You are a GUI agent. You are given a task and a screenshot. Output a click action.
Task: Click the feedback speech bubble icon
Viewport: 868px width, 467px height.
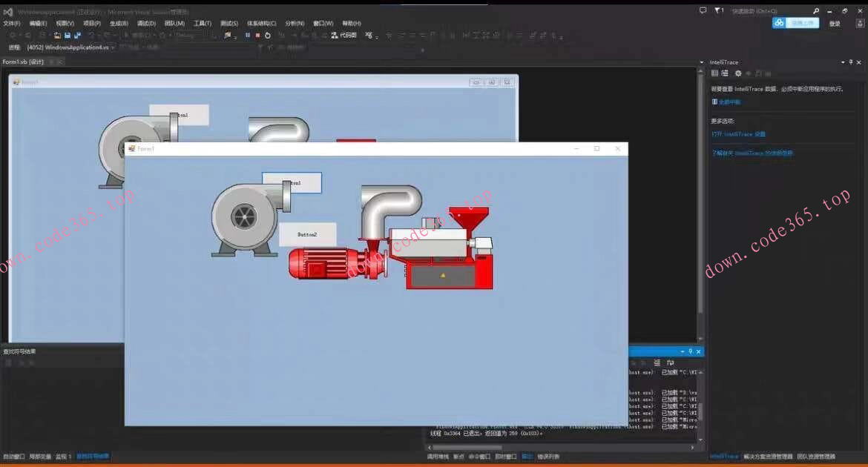click(x=703, y=10)
